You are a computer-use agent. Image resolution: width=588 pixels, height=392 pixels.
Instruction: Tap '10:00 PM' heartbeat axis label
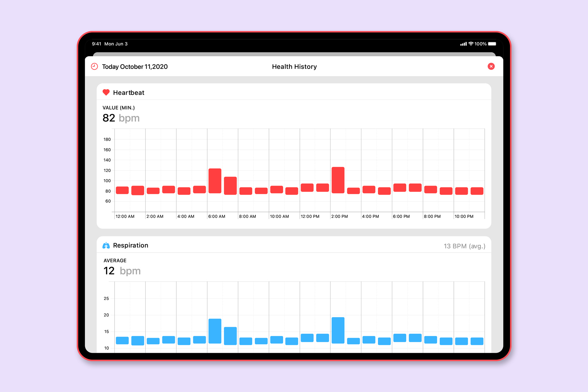pos(464,217)
